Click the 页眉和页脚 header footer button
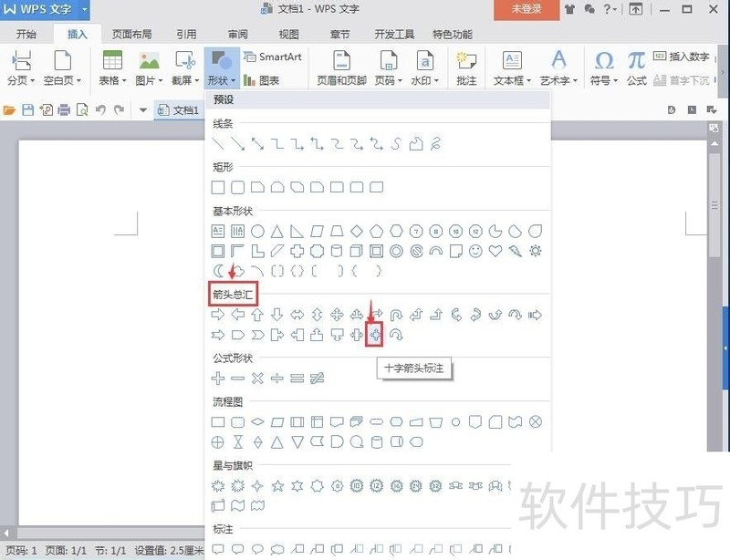This screenshot has width=730, height=560. coord(341,68)
